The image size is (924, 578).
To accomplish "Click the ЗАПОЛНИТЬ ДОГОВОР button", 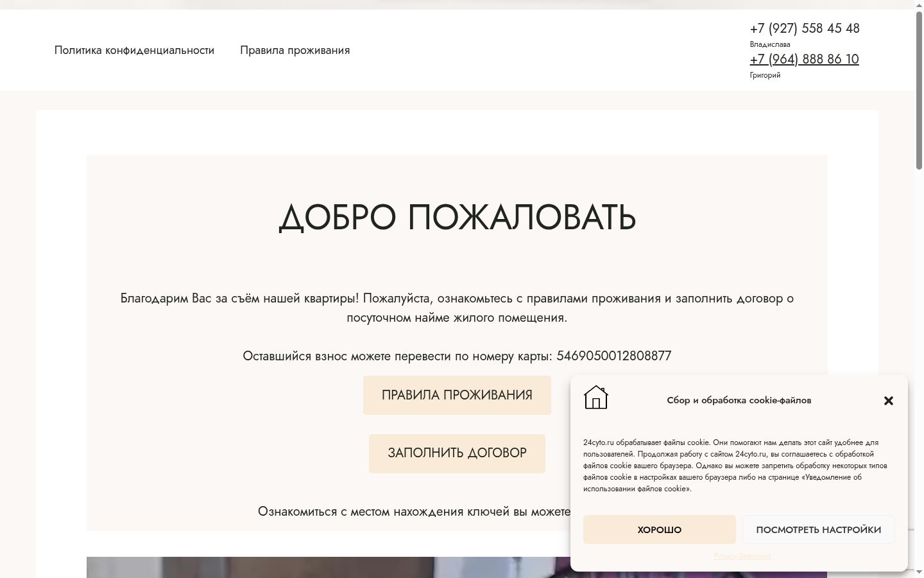I will point(457,453).
